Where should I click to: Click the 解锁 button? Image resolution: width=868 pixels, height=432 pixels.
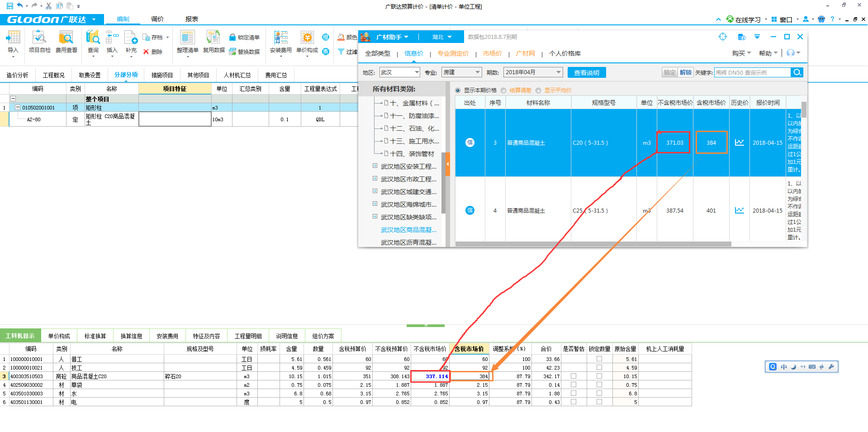click(x=686, y=72)
